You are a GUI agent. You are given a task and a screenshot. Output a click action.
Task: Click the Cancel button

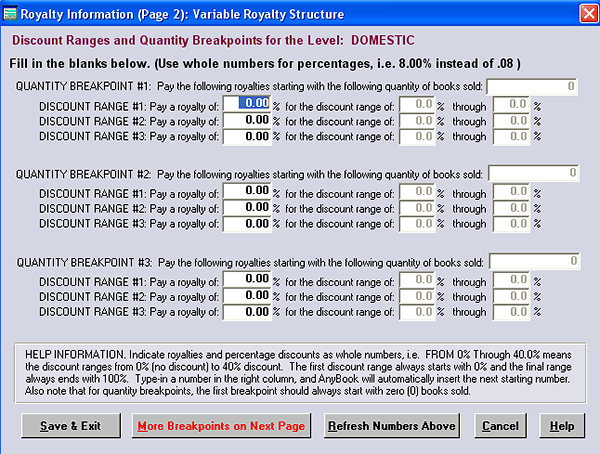point(500,426)
